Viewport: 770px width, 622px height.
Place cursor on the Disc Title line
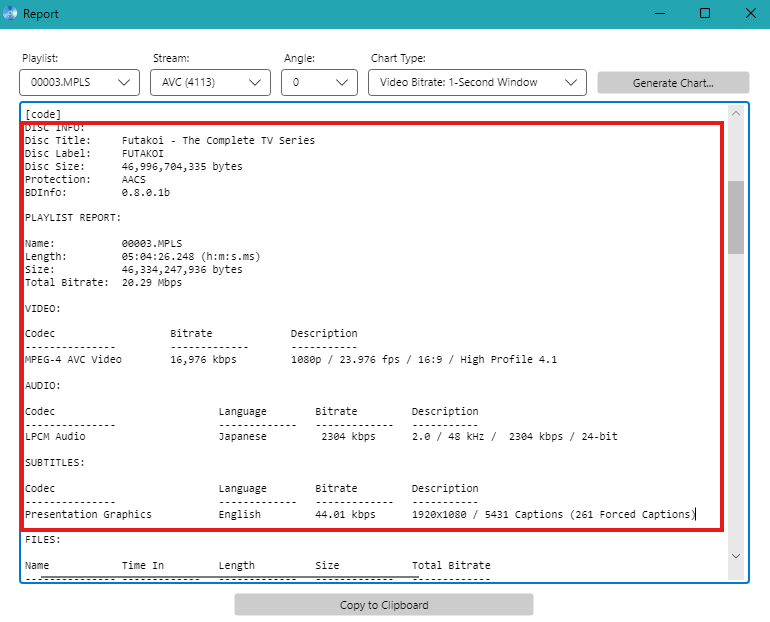pyautogui.click(x=218, y=141)
